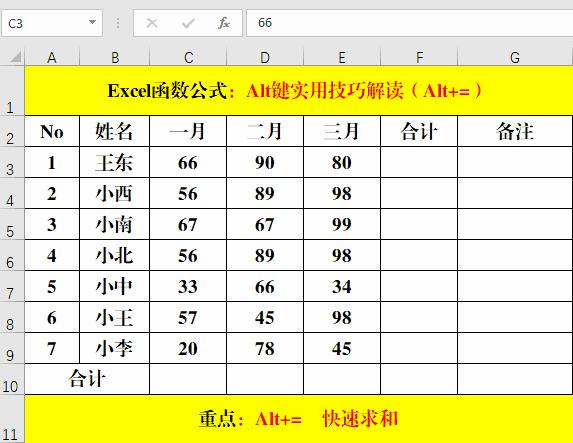Select the name cell '小北'
The height and width of the screenshot is (443, 573).
coord(115,255)
